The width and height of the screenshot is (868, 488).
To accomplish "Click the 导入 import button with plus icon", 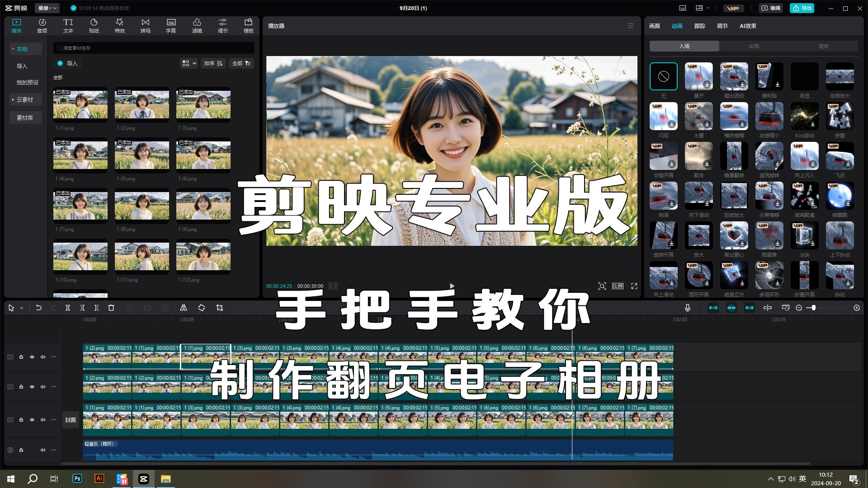I will tap(68, 63).
